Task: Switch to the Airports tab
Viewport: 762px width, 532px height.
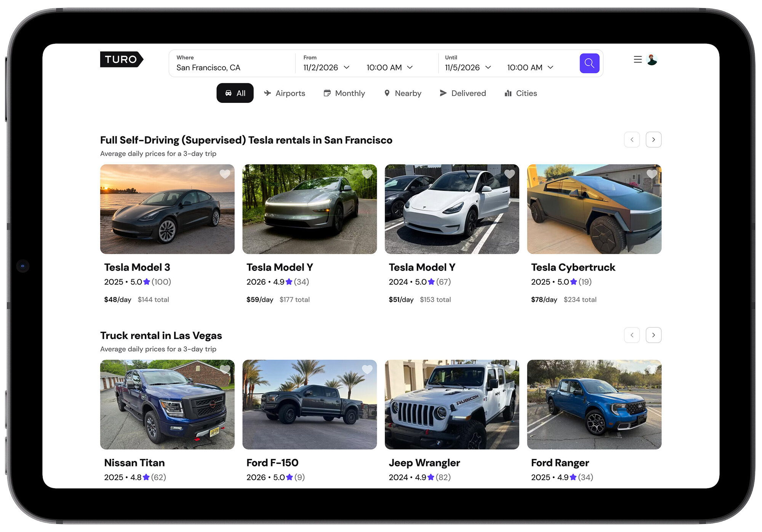Action: click(285, 93)
